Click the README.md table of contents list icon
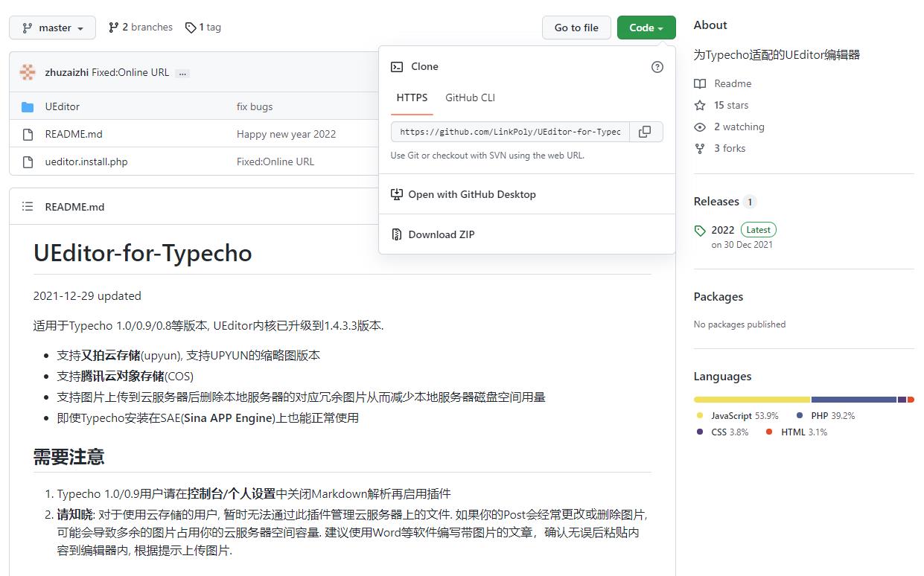Screen dimensions: 924x576 [x=28, y=207]
